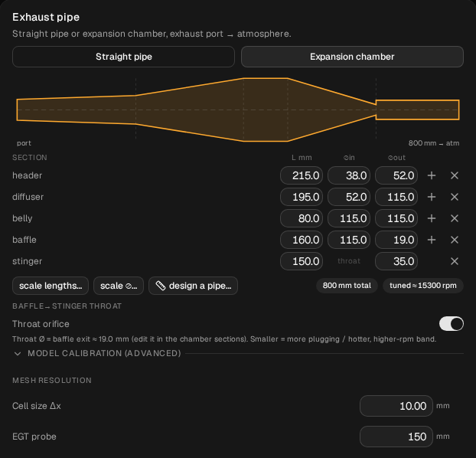Edit the diffuser outlet diameter 115.0

pyautogui.click(x=396, y=197)
